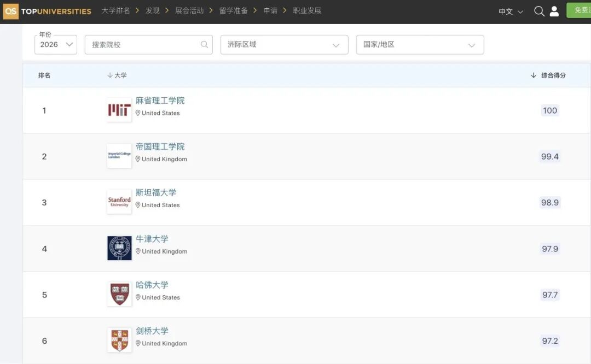Image resolution: width=591 pixels, height=364 pixels.
Task: Open the 发现 navigation menu
Action: [153, 10]
